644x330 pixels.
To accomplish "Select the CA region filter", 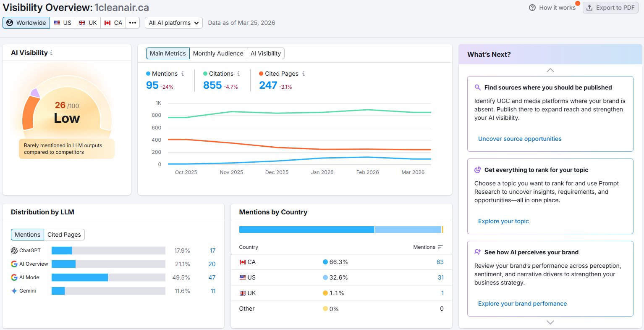I will (113, 23).
